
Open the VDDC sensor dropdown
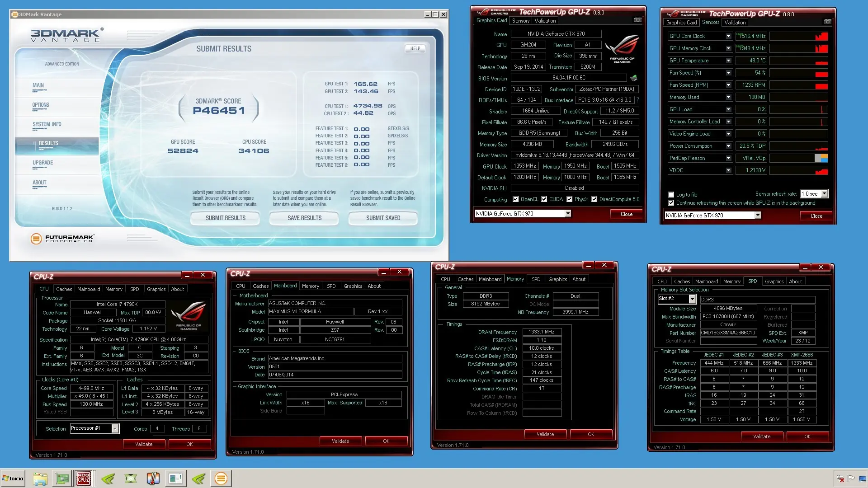point(728,170)
